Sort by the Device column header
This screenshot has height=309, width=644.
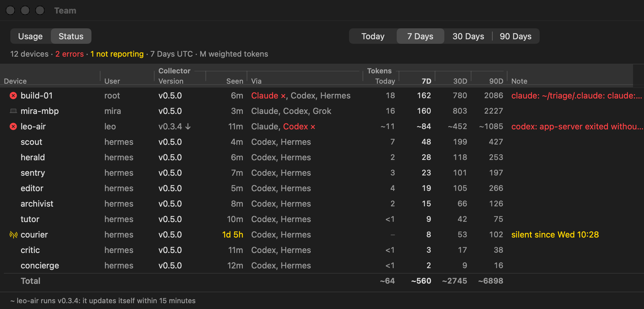pyautogui.click(x=15, y=81)
